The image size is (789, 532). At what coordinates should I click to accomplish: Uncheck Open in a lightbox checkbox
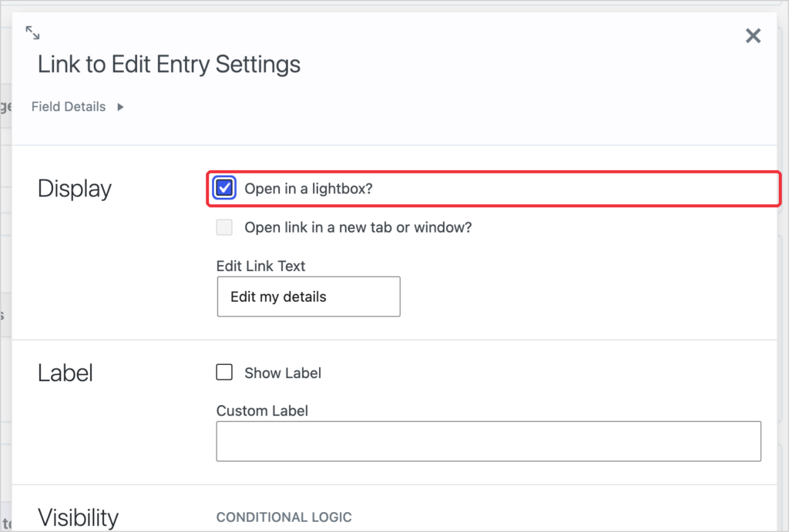tap(224, 188)
